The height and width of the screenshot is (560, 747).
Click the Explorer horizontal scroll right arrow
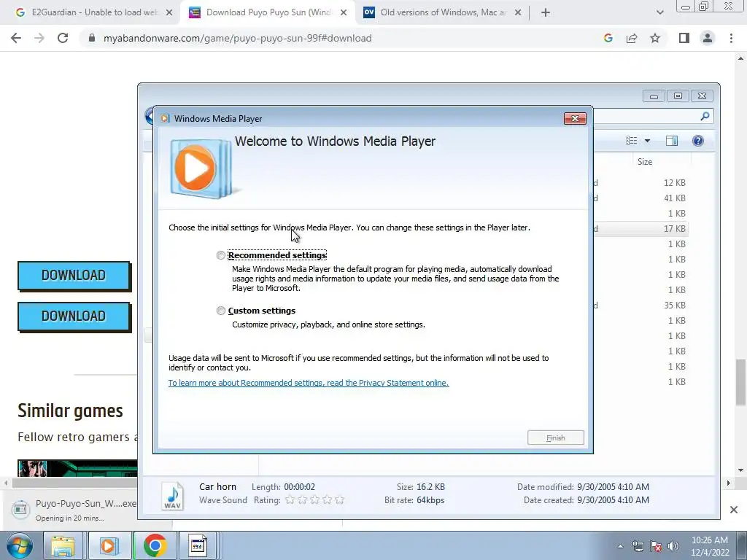[x=729, y=483]
